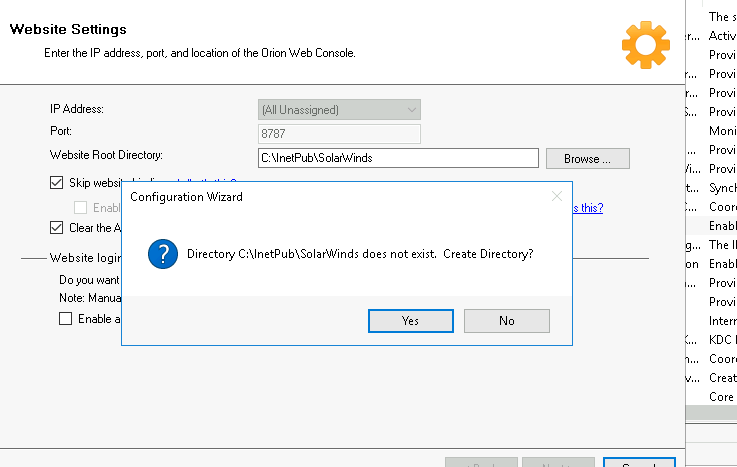Toggle the disabled indented Enabl... checkbox
Screen dimensions: 737x467
(x=80, y=208)
